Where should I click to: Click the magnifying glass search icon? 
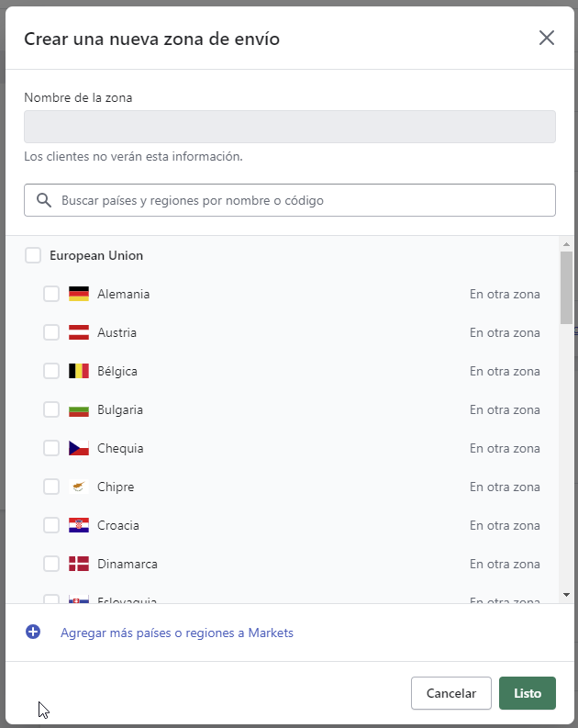click(43, 200)
